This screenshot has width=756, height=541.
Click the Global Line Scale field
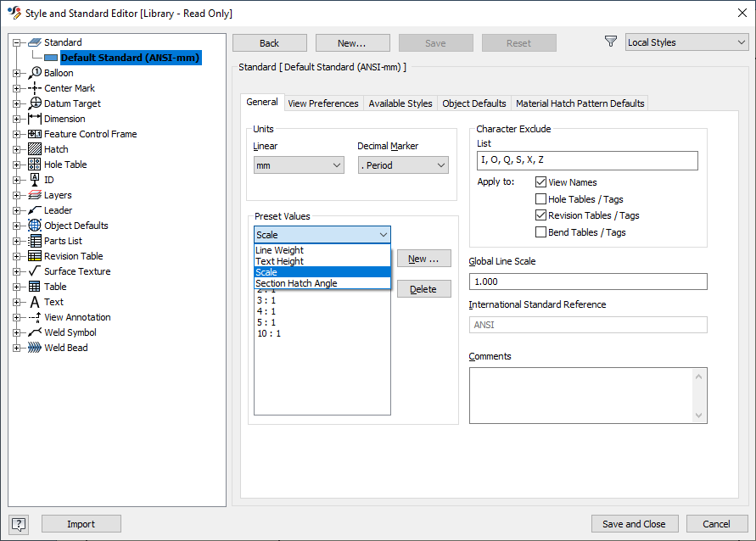588,282
